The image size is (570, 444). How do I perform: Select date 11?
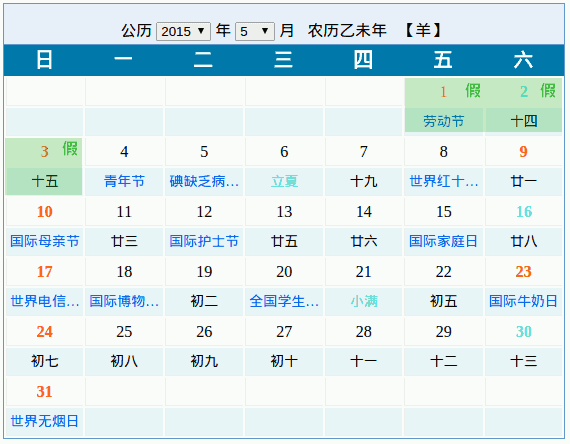pyautogui.click(x=124, y=212)
